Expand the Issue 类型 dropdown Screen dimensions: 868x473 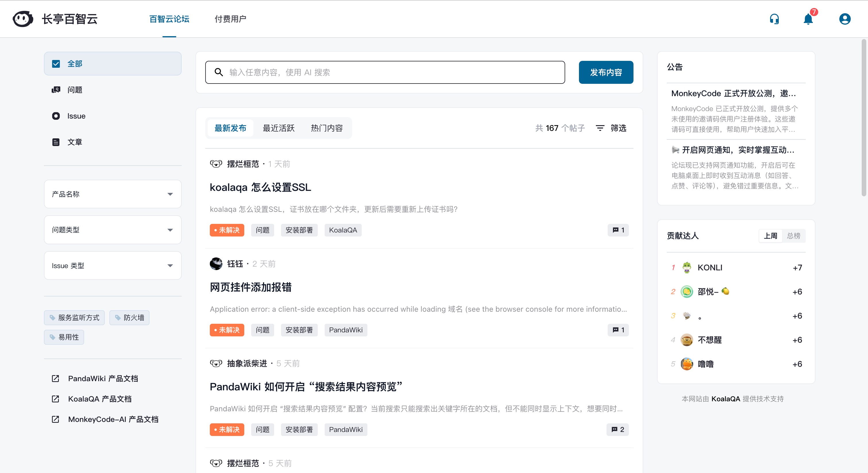point(113,265)
